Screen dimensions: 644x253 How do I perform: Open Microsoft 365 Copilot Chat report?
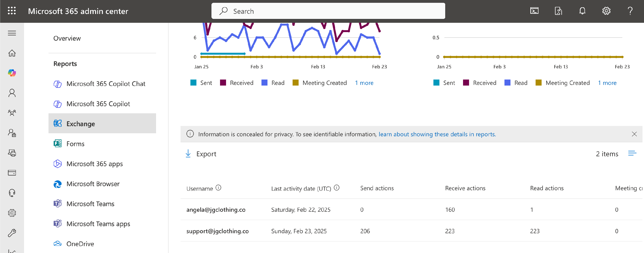coord(102,84)
